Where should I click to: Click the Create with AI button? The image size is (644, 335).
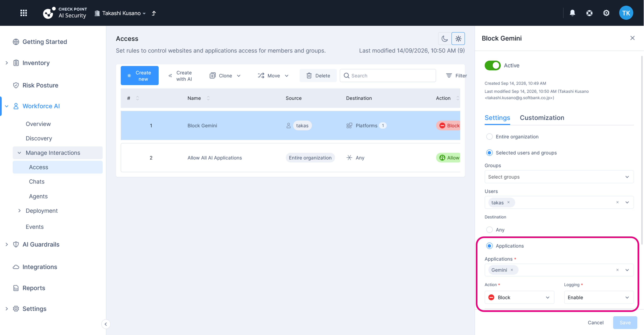click(x=180, y=75)
